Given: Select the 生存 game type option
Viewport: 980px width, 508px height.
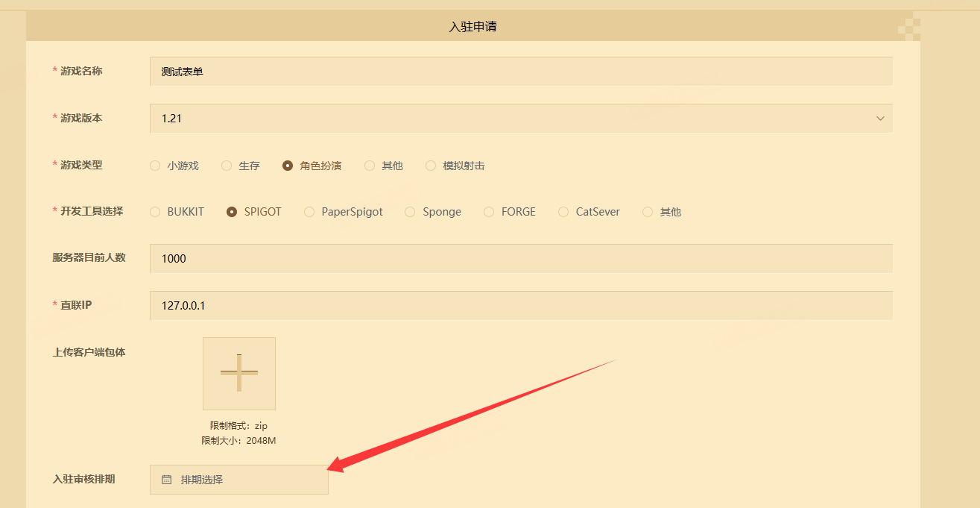Looking at the screenshot, I should [227, 166].
